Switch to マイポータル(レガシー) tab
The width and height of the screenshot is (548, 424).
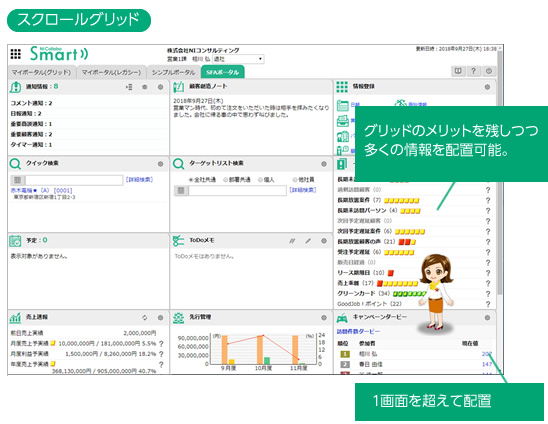click(111, 72)
